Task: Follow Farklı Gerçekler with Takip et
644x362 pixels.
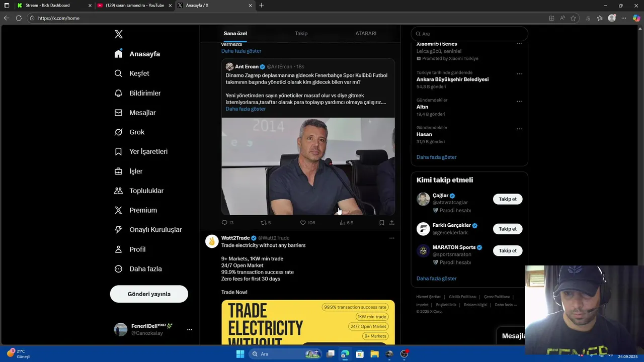Action: pyautogui.click(x=508, y=229)
